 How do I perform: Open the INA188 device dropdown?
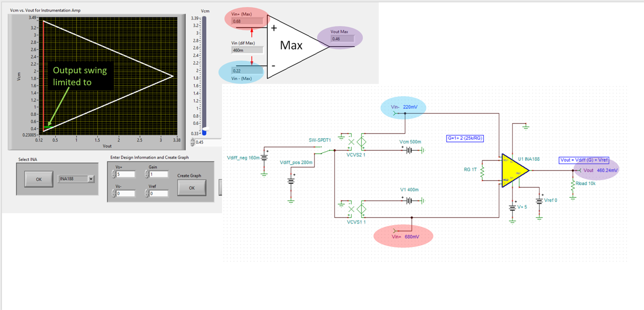[91, 179]
